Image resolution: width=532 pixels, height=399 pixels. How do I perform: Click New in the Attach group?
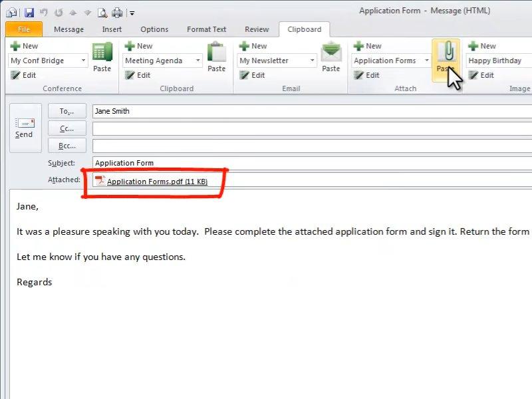(367, 46)
